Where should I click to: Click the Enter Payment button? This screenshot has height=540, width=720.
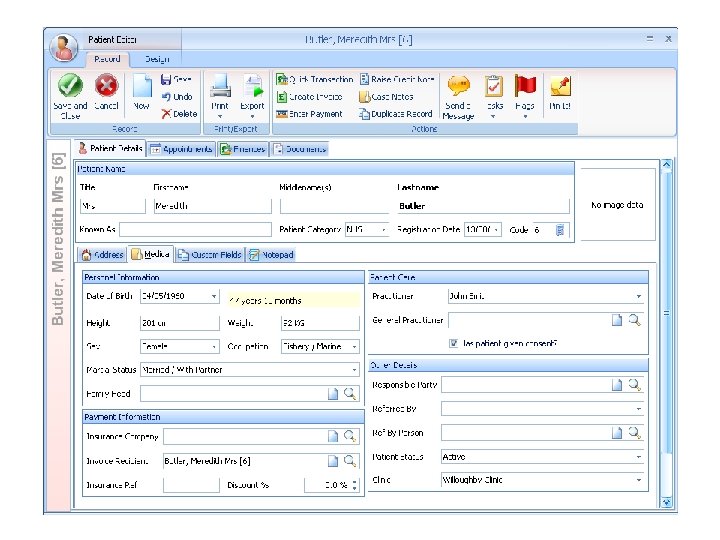pos(310,114)
